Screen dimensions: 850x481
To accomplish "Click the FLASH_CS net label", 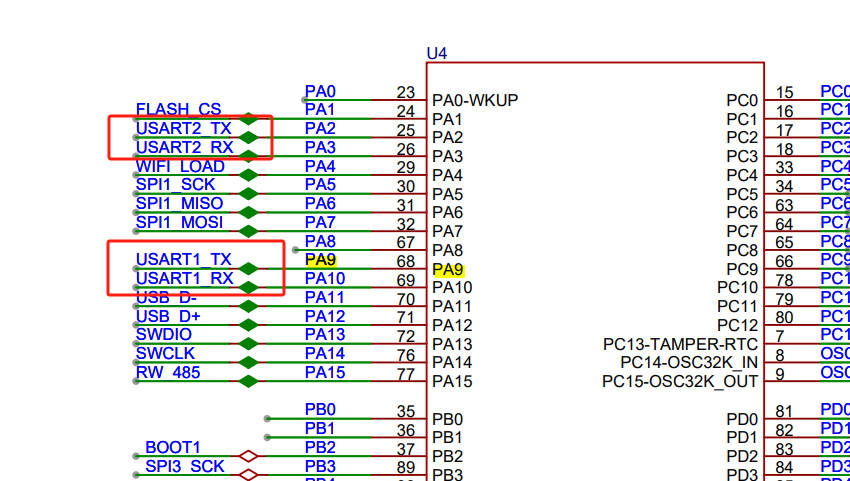I will pos(178,109).
